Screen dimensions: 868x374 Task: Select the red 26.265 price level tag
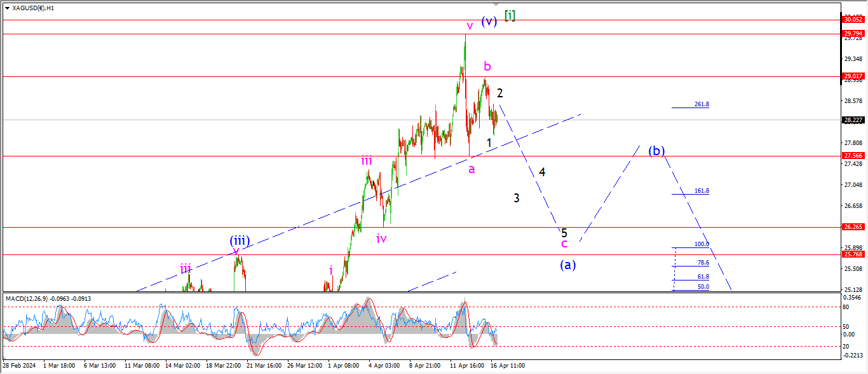pyautogui.click(x=853, y=227)
